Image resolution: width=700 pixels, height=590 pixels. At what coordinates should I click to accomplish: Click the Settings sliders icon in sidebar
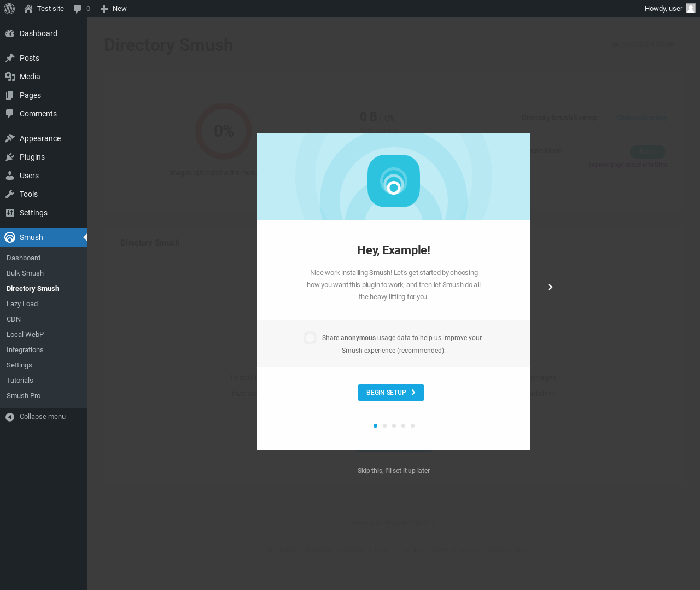click(10, 213)
